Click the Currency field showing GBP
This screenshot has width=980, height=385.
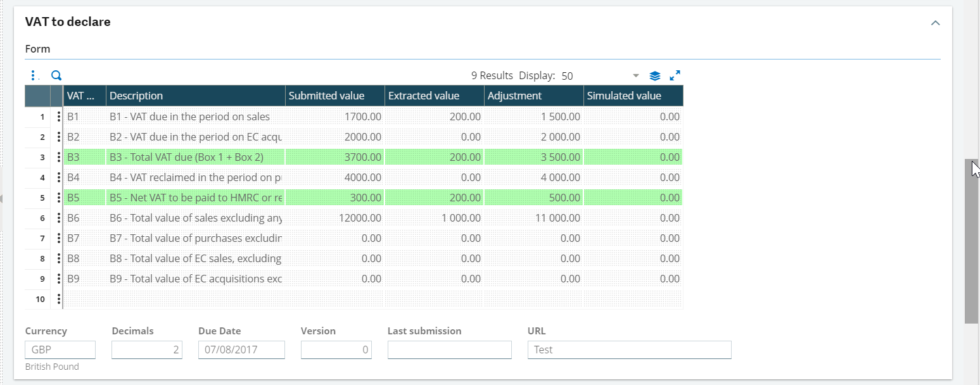(x=60, y=350)
